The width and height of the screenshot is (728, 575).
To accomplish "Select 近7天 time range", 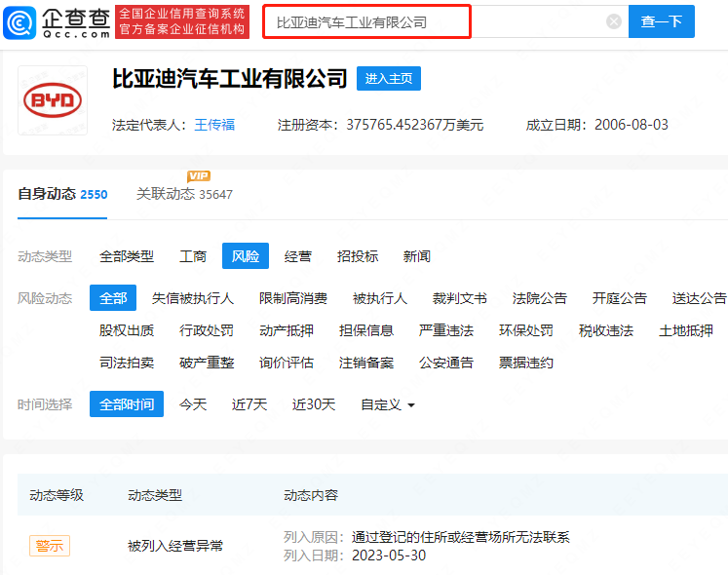I will [249, 404].
